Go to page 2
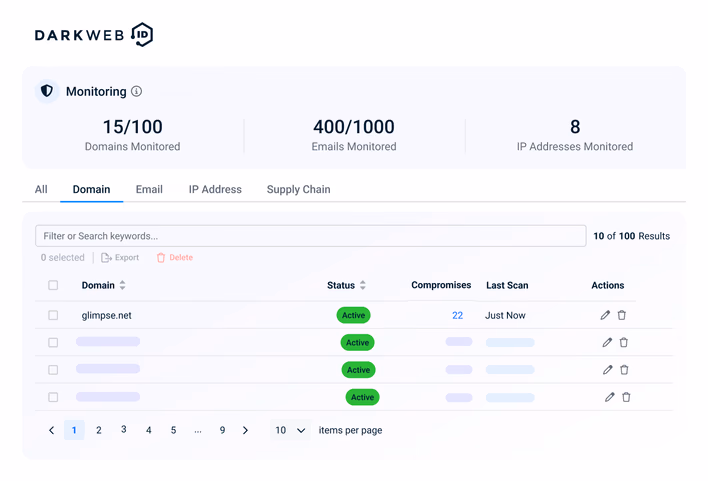Image resolution: width=708 pixels, height=481 pixels. [98, 430]
